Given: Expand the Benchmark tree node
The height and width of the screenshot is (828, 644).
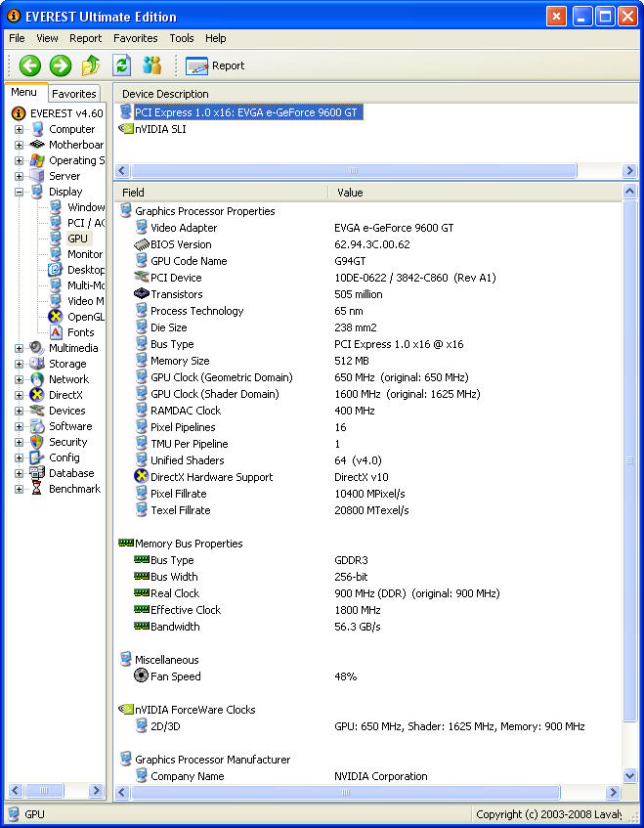Looking at the screenshot, I should pos(19,489).
